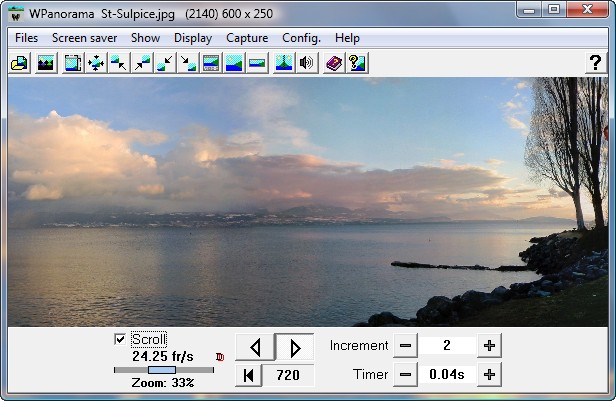This screenshot has height=401, width=616.
Task: Close the WPanorama window
Action: (587, 10)
